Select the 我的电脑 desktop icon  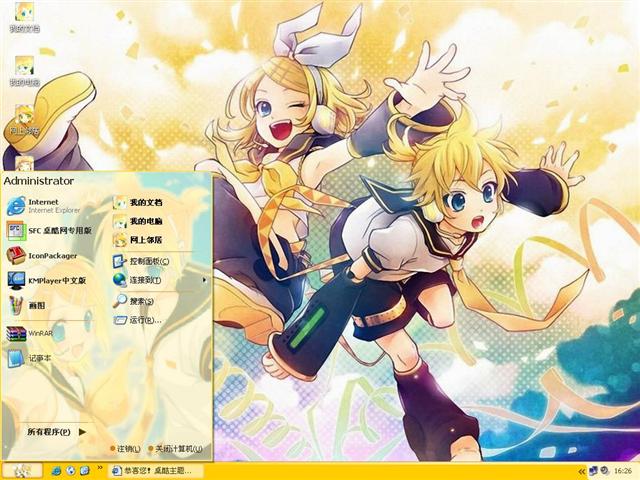(x=24, y=71)
